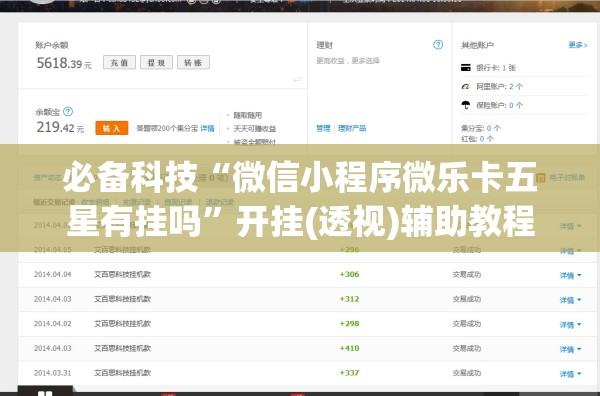
Task: Click the date 2014.04.04
Action: [x=52, y=274]
